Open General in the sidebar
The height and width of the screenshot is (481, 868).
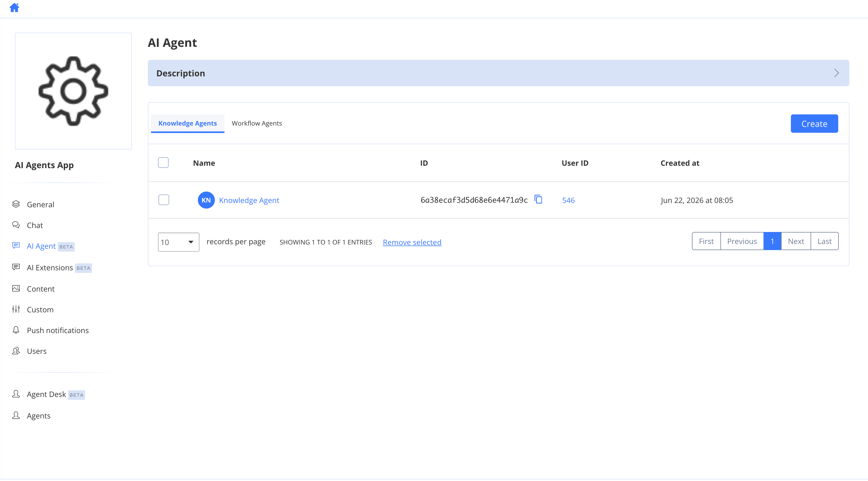click(40, 205)
